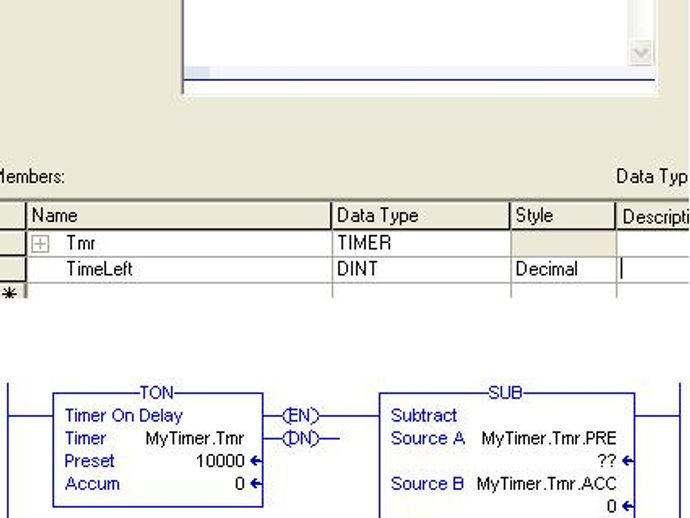Click the Data Type column header
The width and height of the screenshot is (690, 518).
pyautogui.click(x=421, y=216)
